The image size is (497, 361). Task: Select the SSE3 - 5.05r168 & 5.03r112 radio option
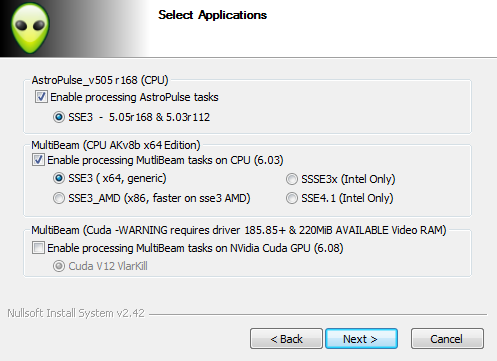pyautogui.click(x=59, y=117)
